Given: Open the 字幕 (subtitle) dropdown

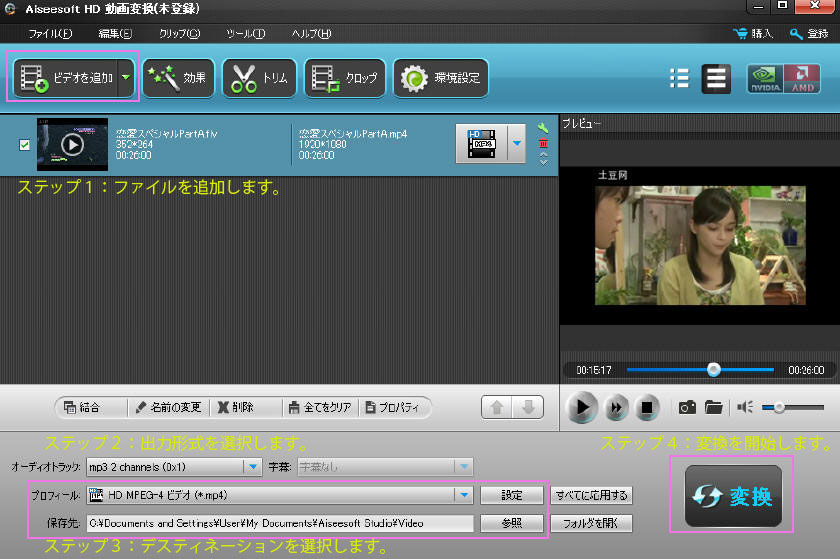Looking at the screenshot, I should click(385, 467).
